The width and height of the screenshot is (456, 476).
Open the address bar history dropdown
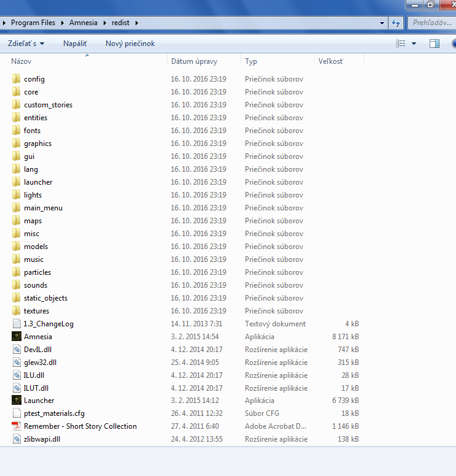(382, 23)
